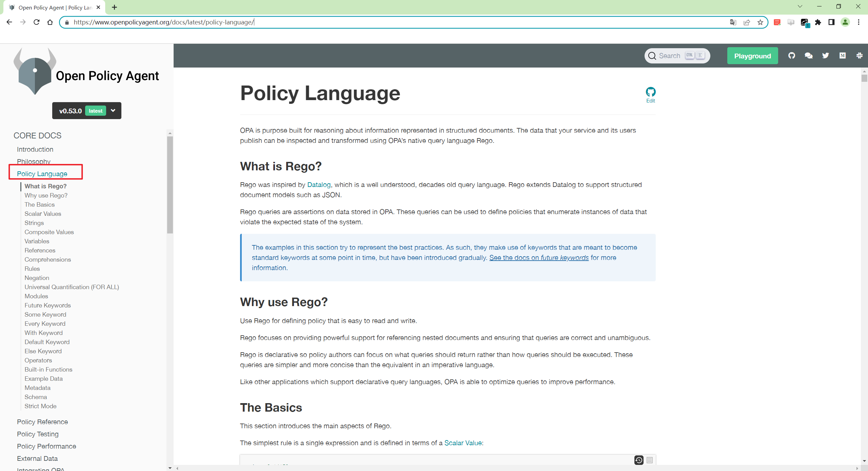
Task: Jump to Comprehensions section
Action: pyautogui.click(x=47, y=259)
